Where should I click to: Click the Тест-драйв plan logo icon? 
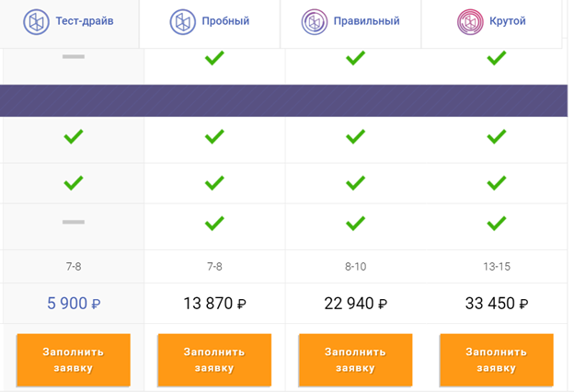pyautogui.click(x=36, y=21)
